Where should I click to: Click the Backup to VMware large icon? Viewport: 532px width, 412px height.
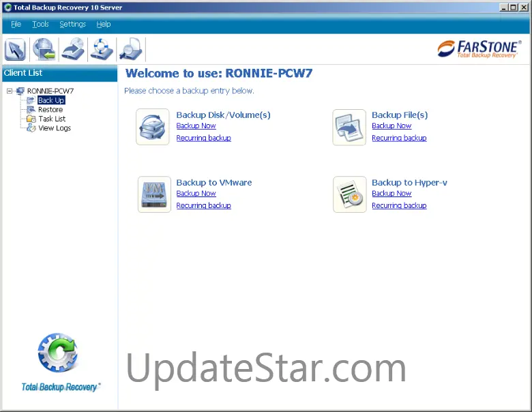(x=154, y=194)
